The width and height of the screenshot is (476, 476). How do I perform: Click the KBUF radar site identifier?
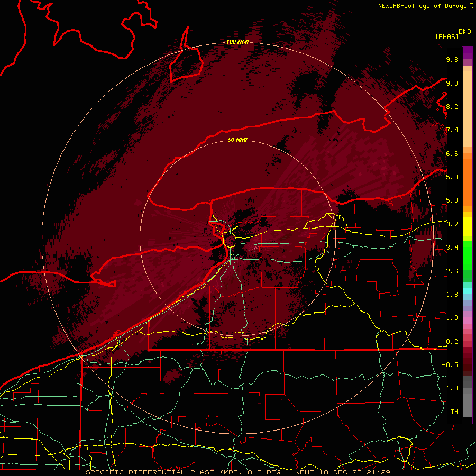click(x=305, y=472)
